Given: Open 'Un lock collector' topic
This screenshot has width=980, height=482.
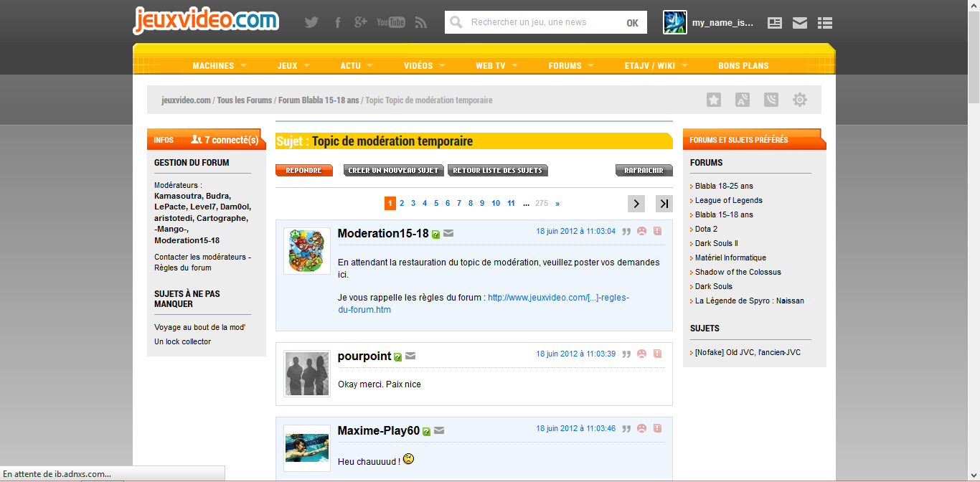Looking at the screenshot, I should click(183, 341).
